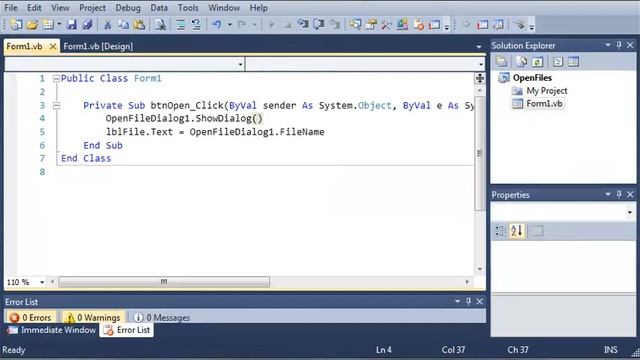Open the Properties Window toolbar icon
Screen dimensions: 640x360
click(x=371, y=25)
